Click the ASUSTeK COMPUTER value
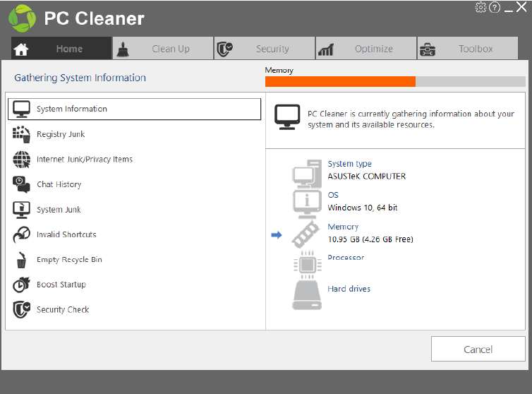This screenshot has height=394, width=532. click(366, 177)
